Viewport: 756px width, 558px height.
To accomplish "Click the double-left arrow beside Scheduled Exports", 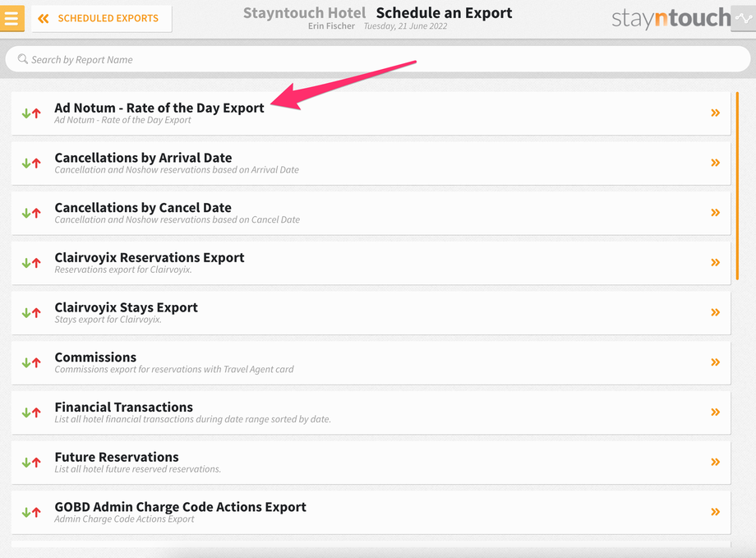I will pyautogui.click(x=44, y=19).
